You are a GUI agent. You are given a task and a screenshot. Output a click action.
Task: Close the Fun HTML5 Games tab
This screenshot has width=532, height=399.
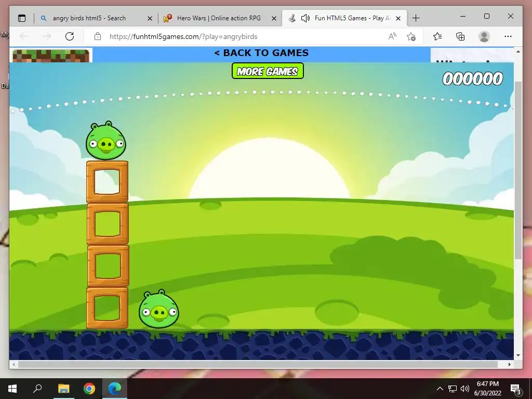pos(398,18)
